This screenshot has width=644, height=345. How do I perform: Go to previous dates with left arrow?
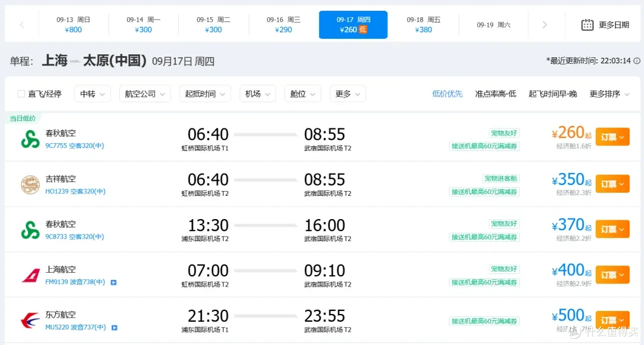pyautogui.click(x=22, y=25)
